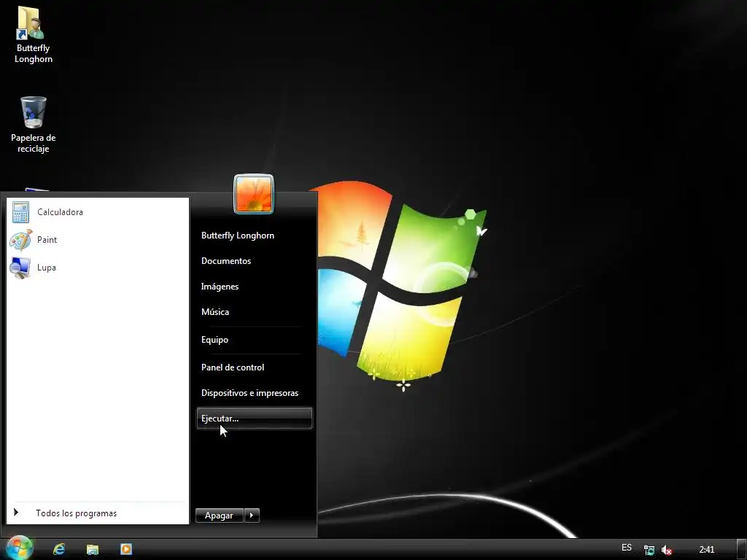Viewport: 747px width, 560px height.
Task: Open Butterfly Longhorn in Start menu
Action: pos(238,236)
